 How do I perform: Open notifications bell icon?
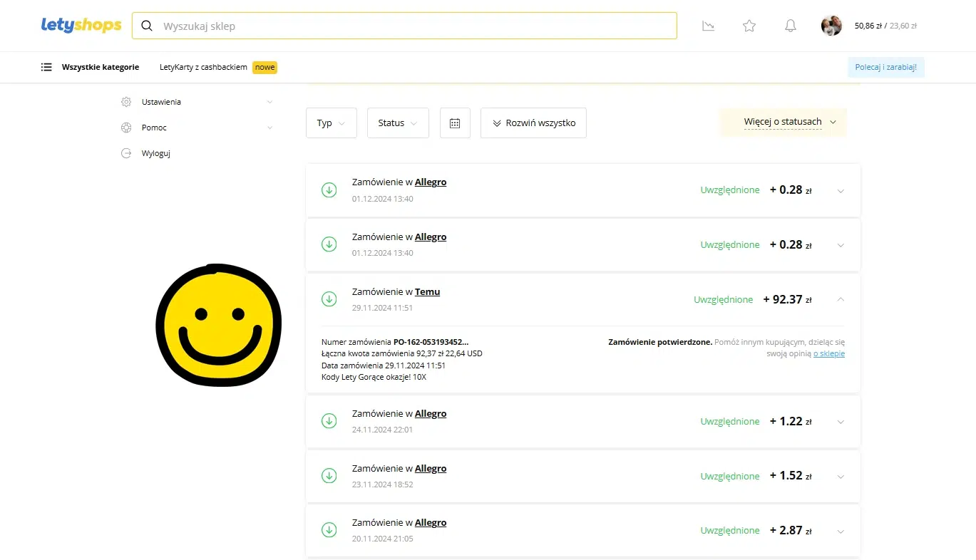pos(790,26)
